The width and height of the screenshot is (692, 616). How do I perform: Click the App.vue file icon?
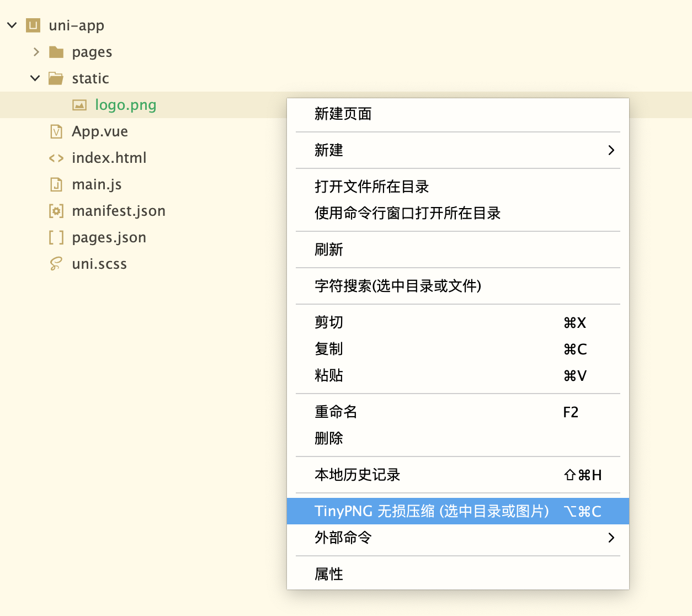[x=56, y=131]
